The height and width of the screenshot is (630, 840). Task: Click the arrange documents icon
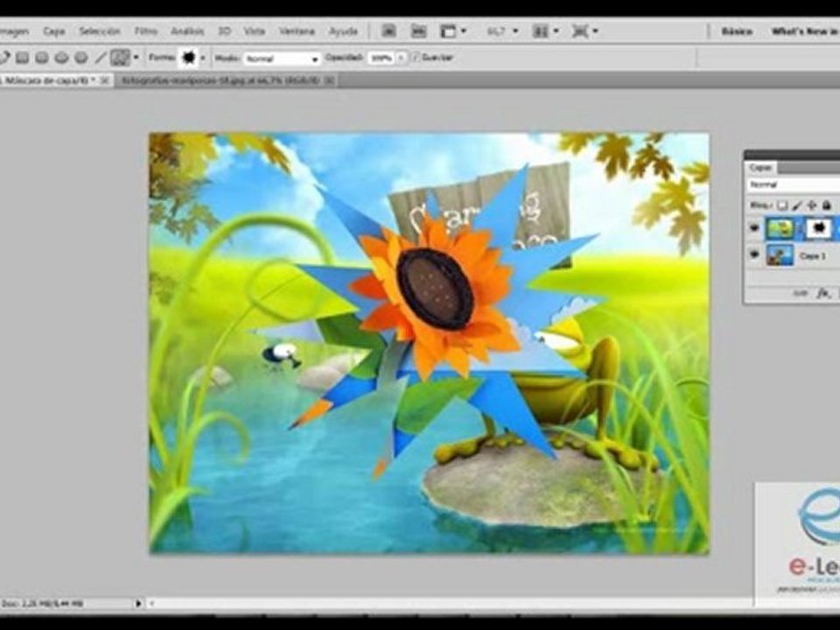[541, 31]
